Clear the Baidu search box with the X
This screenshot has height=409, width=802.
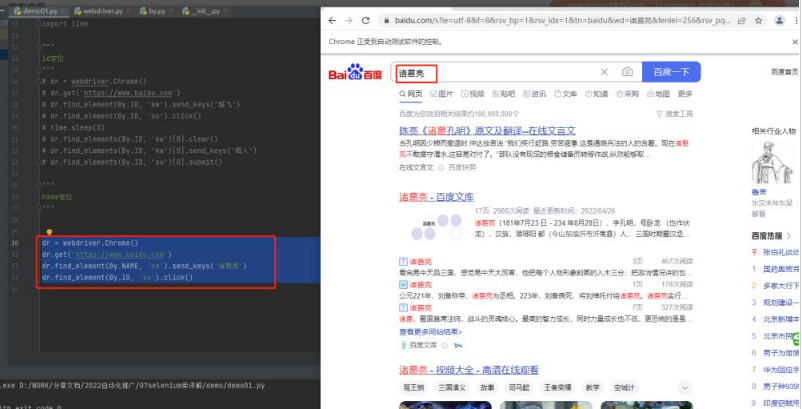(x=604, y=72)
